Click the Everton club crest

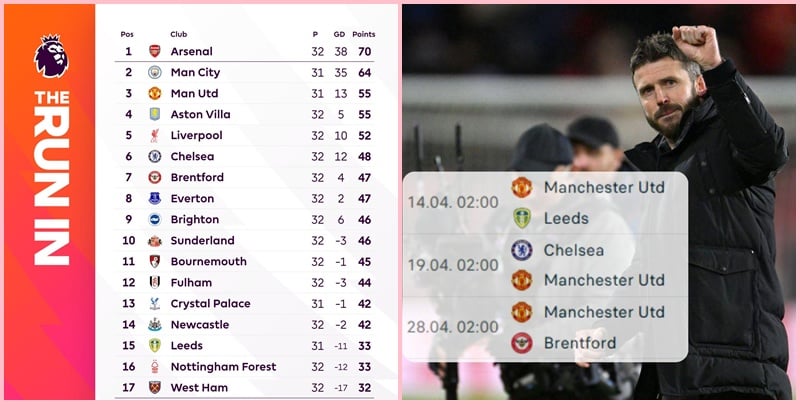pyautogui.click(x=155, y=198)
